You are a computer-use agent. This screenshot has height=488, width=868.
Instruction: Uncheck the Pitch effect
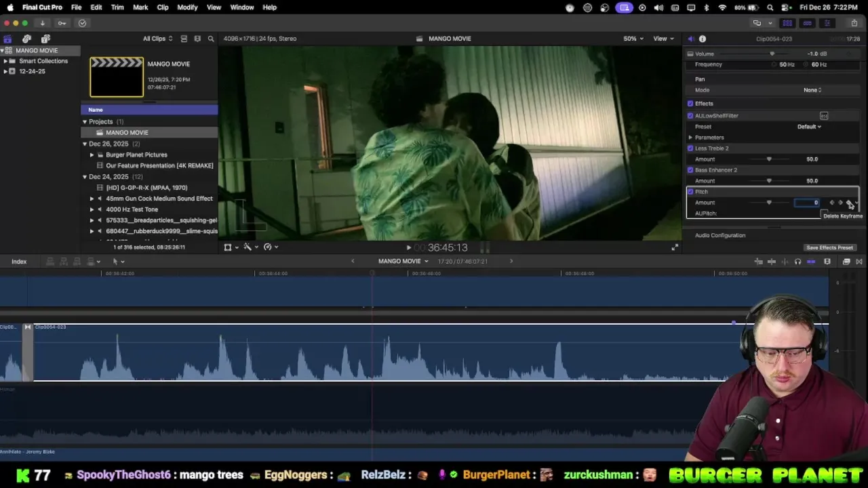pos(690,192)
